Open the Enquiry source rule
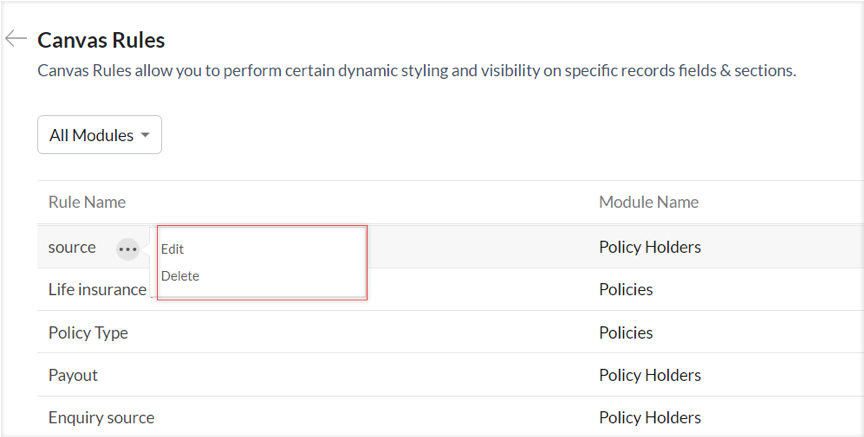 [101, 418]
